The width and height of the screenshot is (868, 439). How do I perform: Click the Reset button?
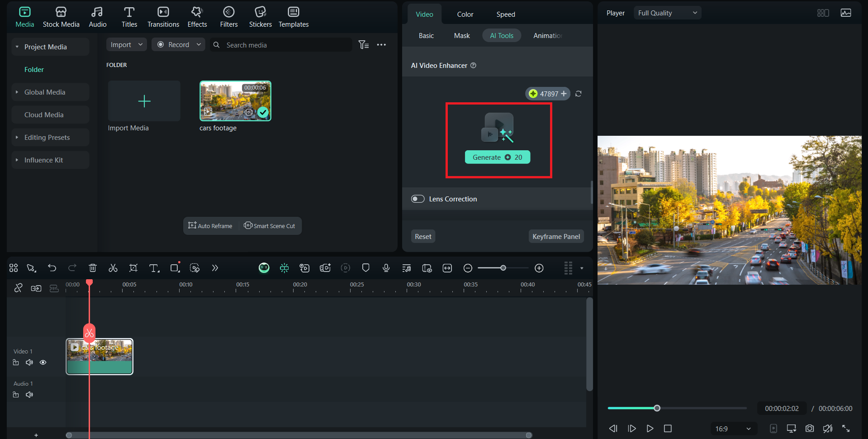[x=423, y=236]
